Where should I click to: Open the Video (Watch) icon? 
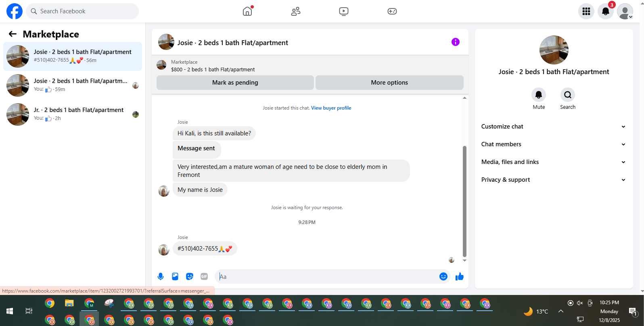pyautogui.click(x=344, y=11)
